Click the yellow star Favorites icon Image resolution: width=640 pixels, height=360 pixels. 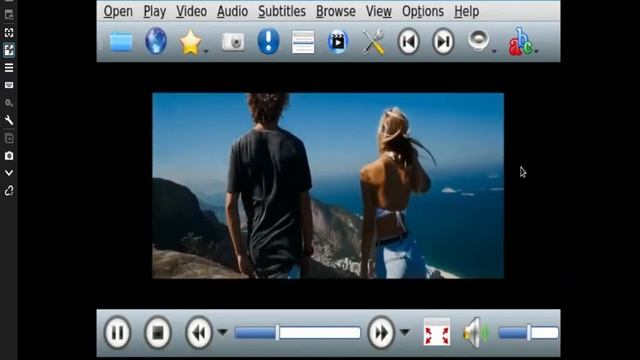[x=190, y=42]
